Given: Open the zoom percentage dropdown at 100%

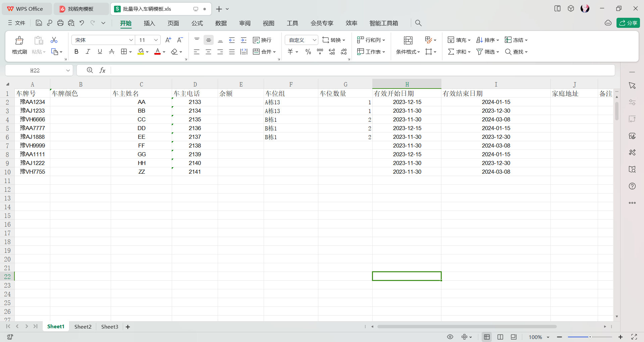Looking at the screenshot, I should (548, 337).
